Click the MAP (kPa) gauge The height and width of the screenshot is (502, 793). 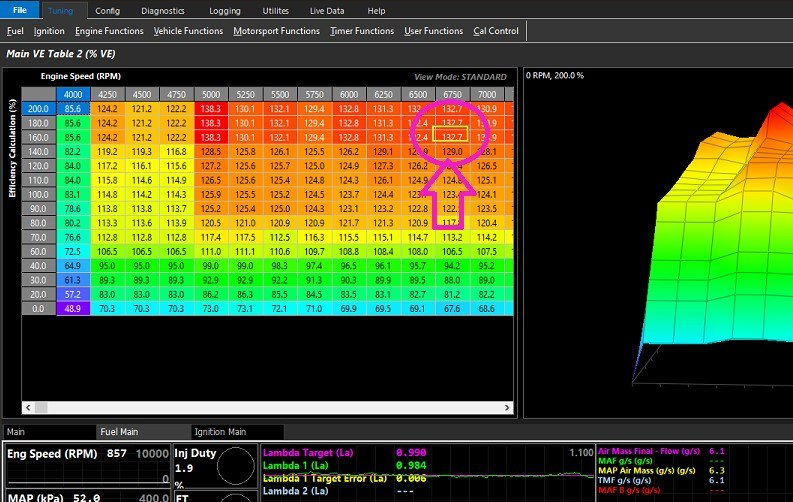[x=87, y=496]
